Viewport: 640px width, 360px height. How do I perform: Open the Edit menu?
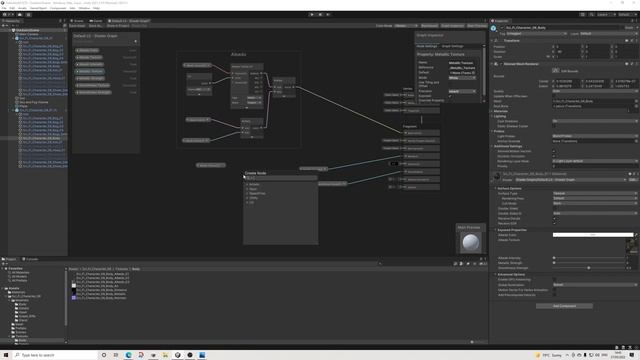pyautogui.click(x=12, y=8)
